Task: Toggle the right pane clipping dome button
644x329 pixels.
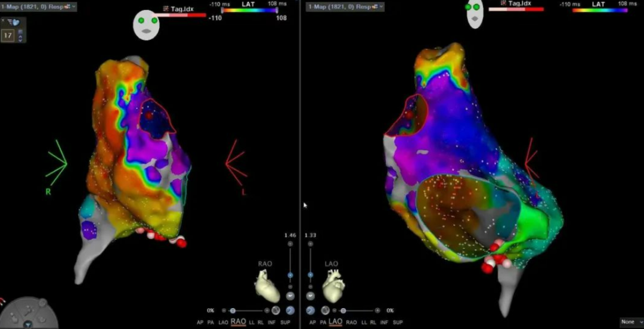Action: point(311,296)
